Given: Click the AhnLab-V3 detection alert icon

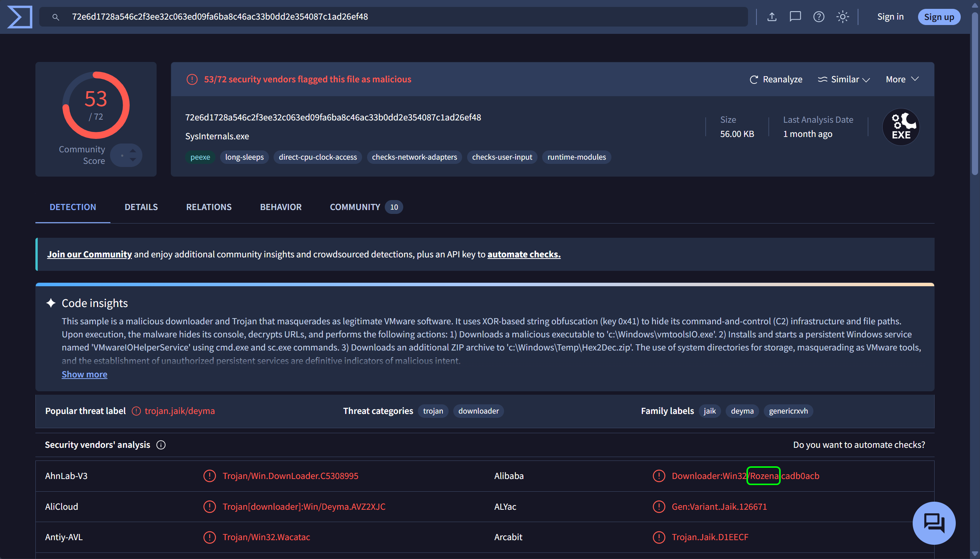Looking at the screenshot, I should [x=209, y=476].
